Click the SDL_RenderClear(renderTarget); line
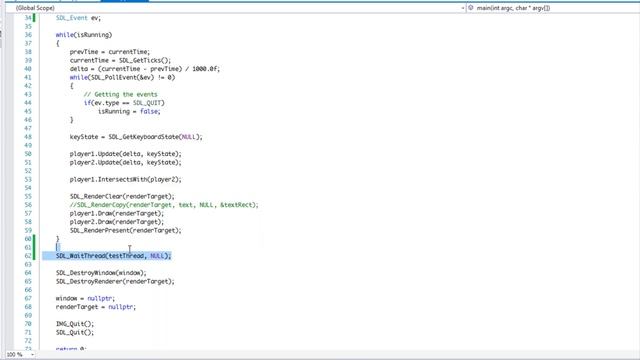 (x=122, y=196)
